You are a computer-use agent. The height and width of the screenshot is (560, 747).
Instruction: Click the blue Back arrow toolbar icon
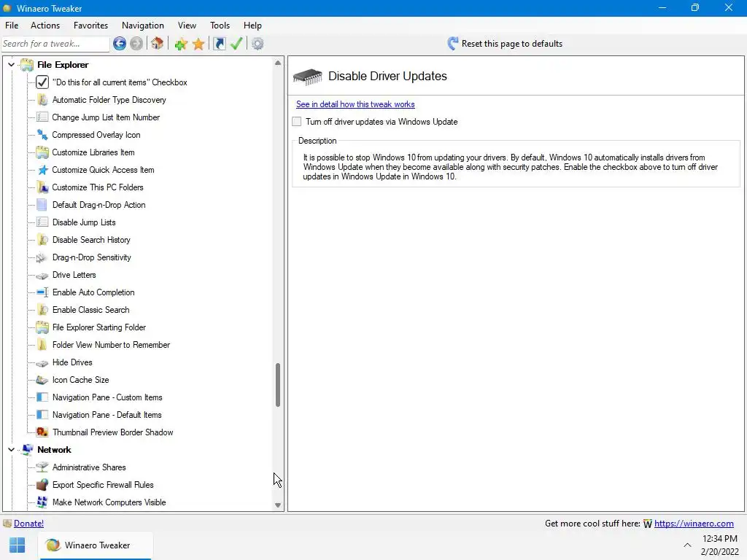pos(120,44)
